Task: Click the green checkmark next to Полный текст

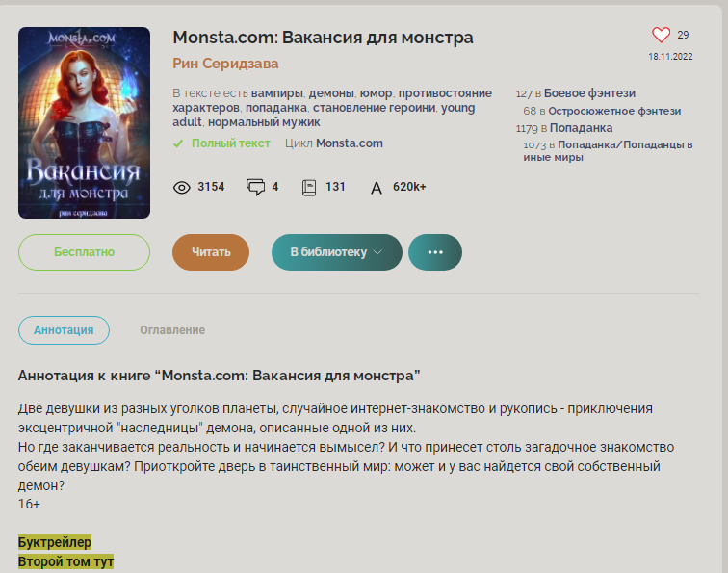Action: pos(178,143)
